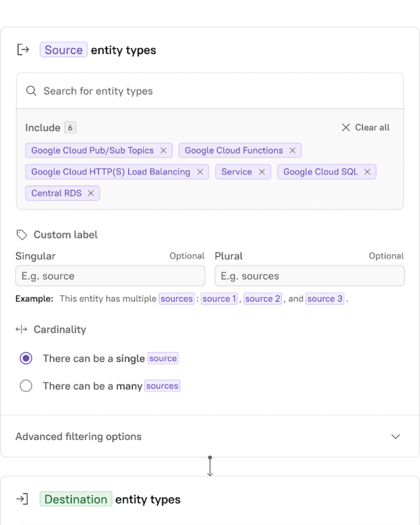Image resolution: width=420 pixels, height=525 pixels.
Task: Remove the Central RDS tag
Action: [x=91, y=193]
